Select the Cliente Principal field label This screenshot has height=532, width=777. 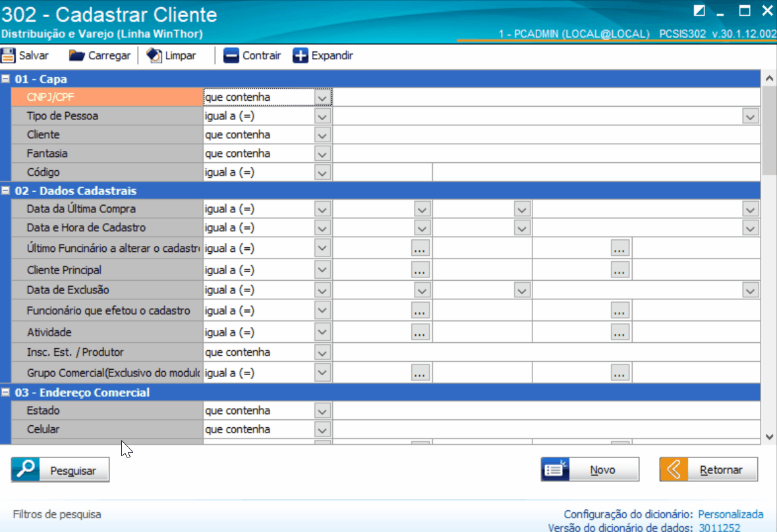point(64,270)
